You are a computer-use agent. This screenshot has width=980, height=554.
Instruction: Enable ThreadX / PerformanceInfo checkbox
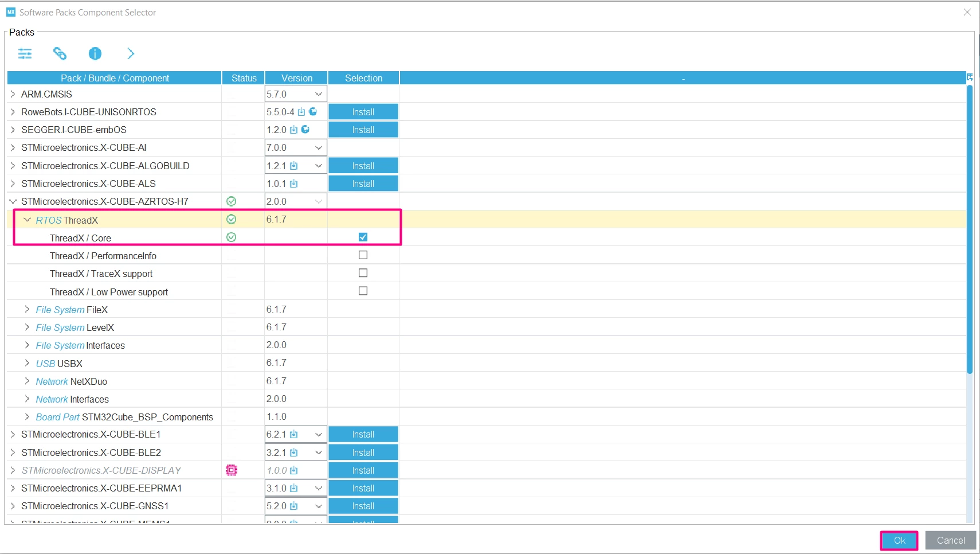(x=363, y=255)
